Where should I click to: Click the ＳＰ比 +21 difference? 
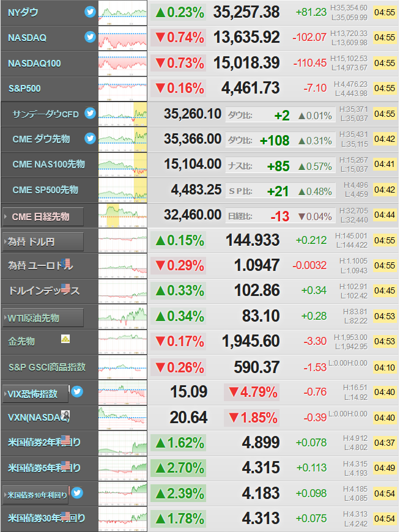pos(278,191)
